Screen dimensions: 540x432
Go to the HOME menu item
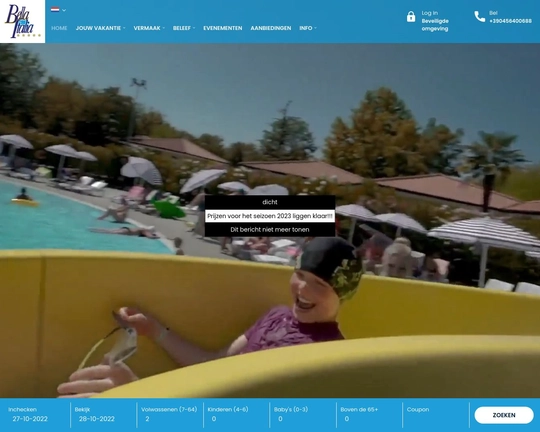[x=59, y=28]
